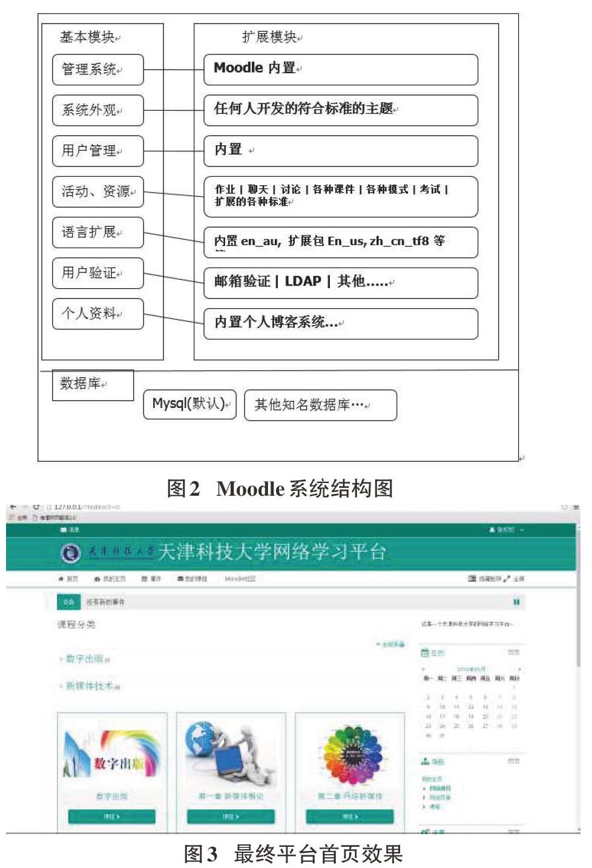
Task: Click the 图2 Moodle系统结构图 caption
Action: [280, 488]
